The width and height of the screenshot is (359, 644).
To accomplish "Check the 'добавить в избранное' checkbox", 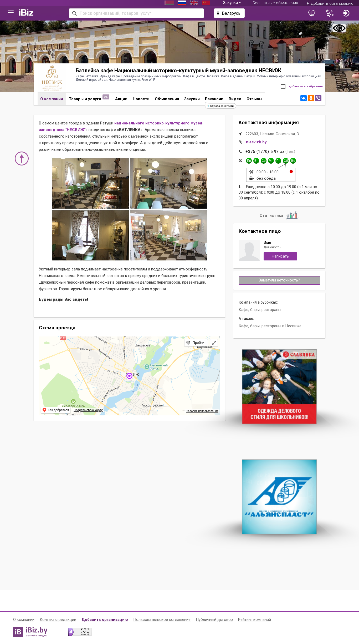I will pyautogui.click(x=283, y=87).
